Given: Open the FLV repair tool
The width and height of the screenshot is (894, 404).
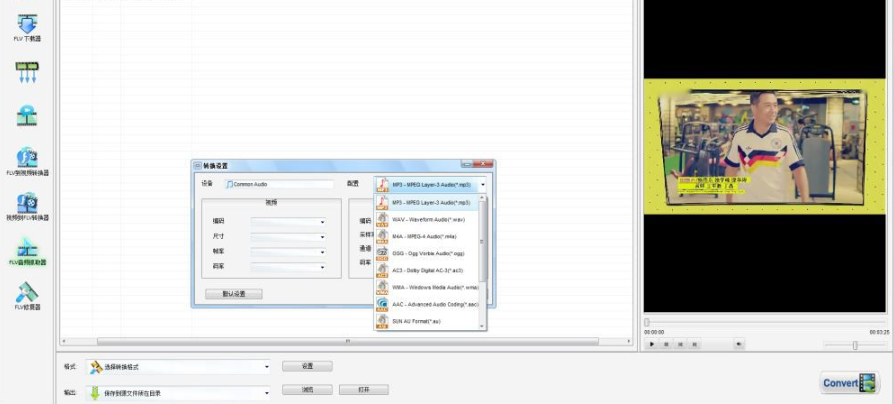Looking at the screenshot, I should click(27, 296).
